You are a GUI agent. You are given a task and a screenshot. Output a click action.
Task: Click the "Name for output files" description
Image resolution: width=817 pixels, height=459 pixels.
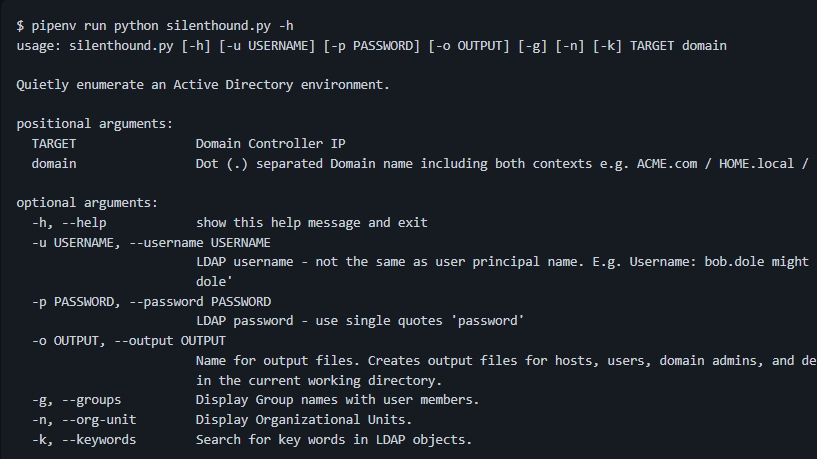pyautogui.click(x=502, y=360)
